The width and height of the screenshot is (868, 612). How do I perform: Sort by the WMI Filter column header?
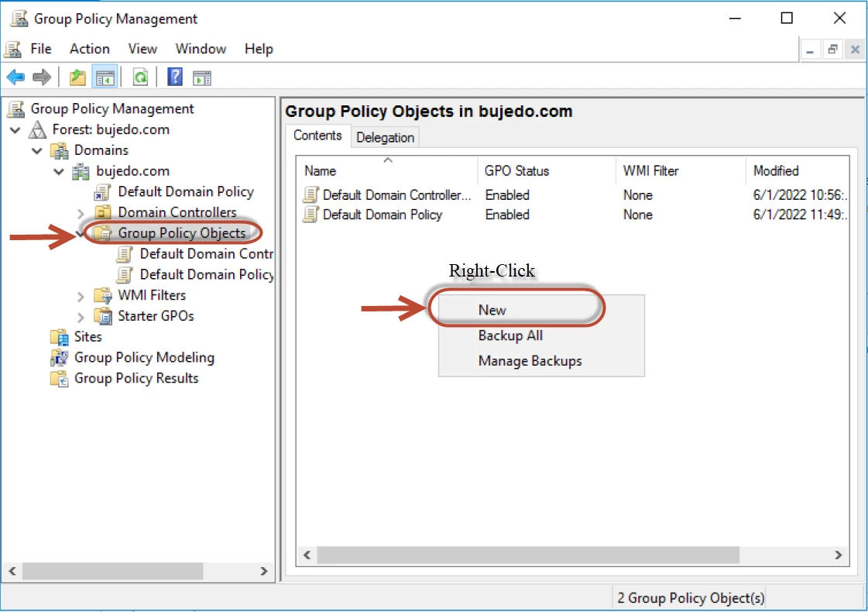point(681,170)
